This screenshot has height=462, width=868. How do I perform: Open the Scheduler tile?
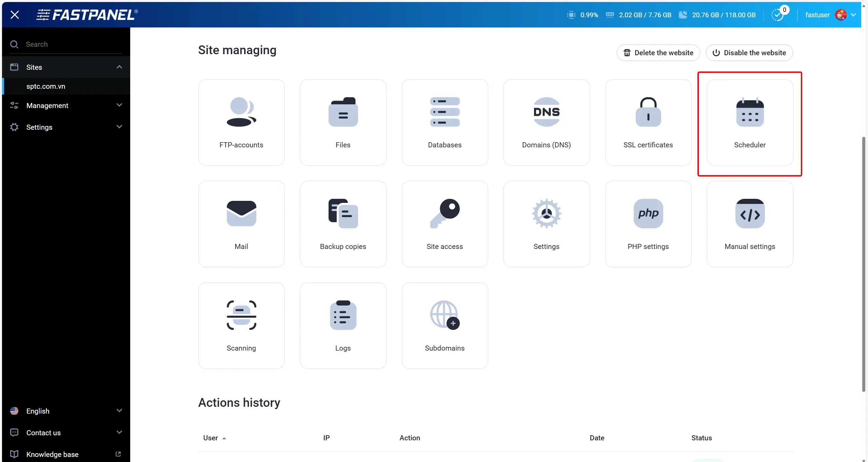click(x=750, y=122)
